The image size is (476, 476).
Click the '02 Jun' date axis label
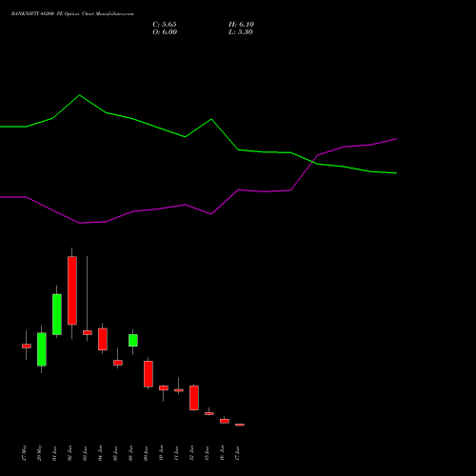pos(70,453)
